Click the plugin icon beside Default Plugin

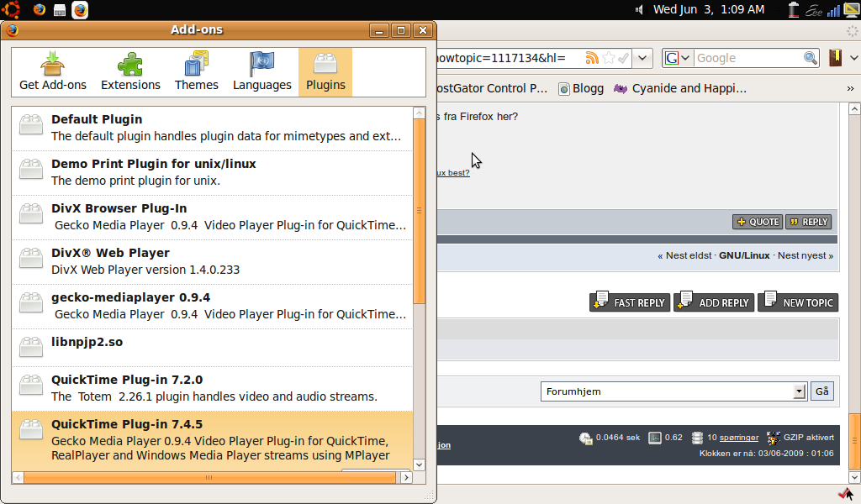(x=31, y=124)
